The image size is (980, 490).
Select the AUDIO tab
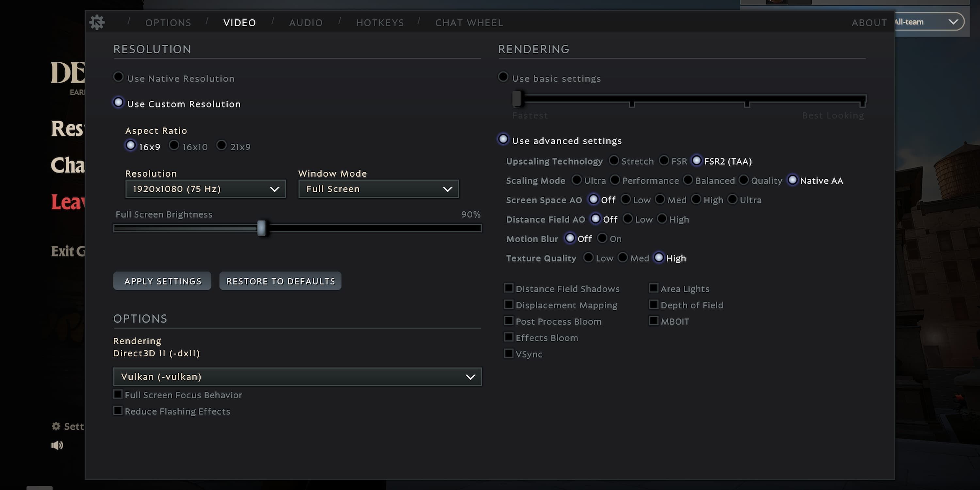(x=306, y=22)
